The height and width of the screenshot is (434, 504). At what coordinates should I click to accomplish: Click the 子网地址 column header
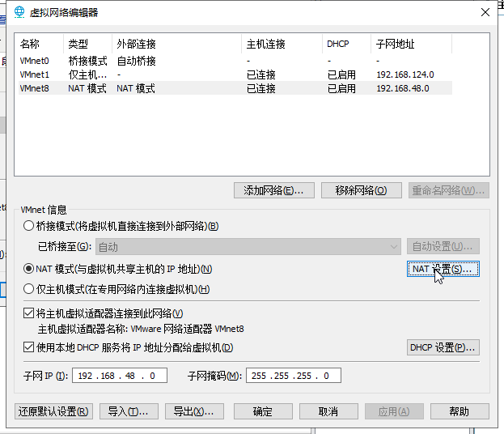[412, 44]
